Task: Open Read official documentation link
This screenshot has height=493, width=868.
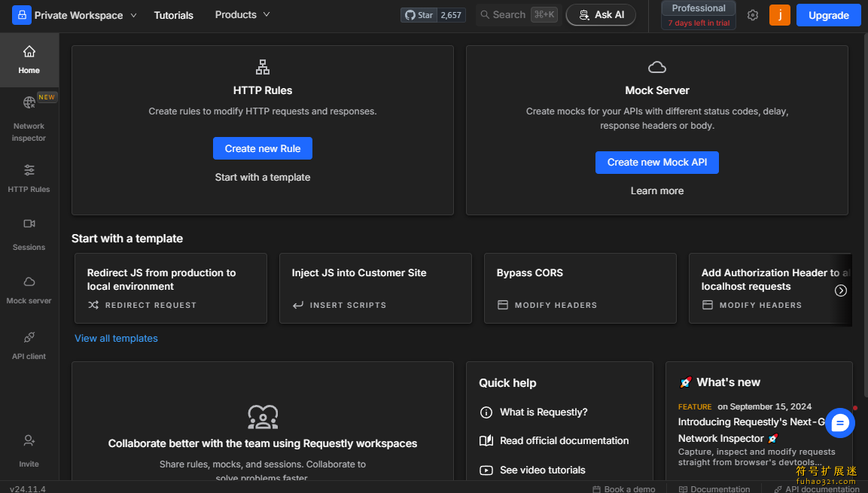Action: [564, 441]
